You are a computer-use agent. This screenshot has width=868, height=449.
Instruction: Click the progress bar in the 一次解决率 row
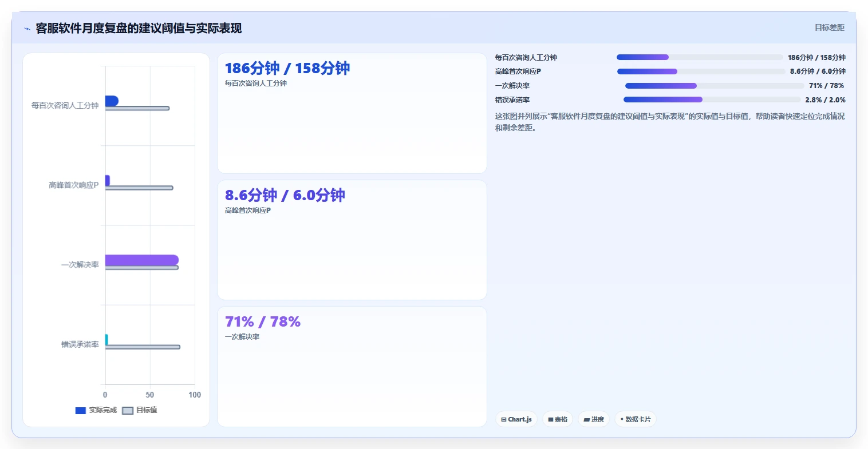pyautogui.click(x=715, y=86)
